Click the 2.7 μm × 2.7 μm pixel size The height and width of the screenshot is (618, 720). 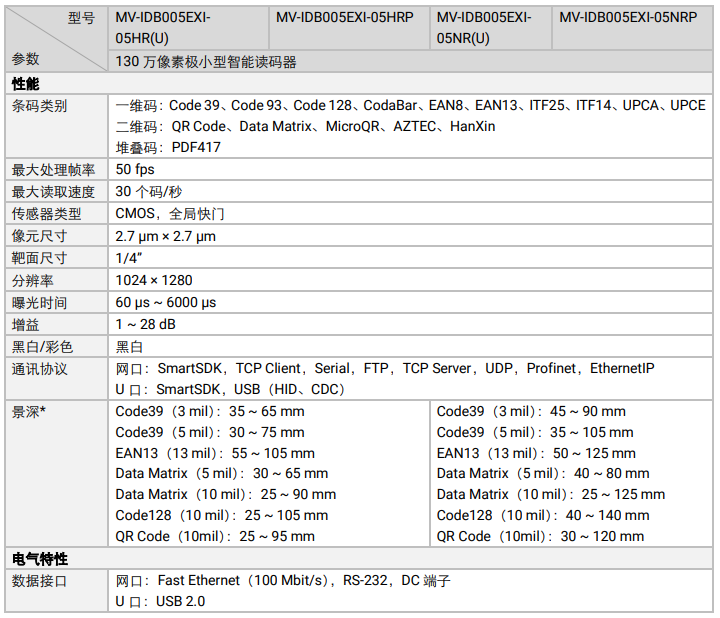(x=165, y=236)
